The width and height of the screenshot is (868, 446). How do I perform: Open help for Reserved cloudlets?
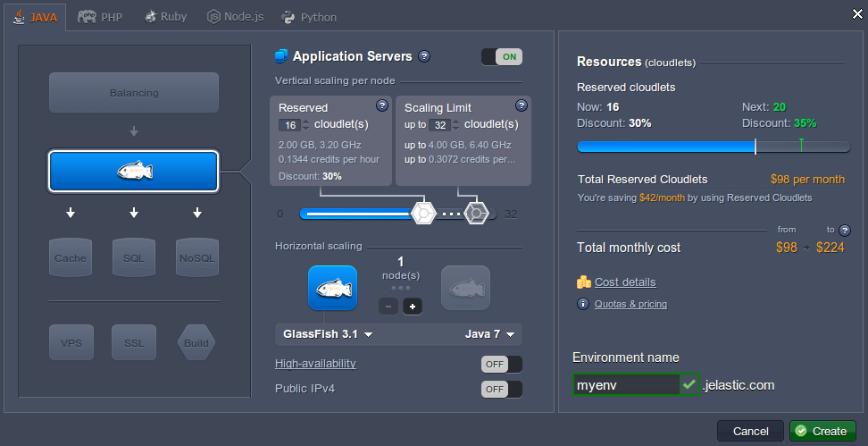(x=382, y=105)
